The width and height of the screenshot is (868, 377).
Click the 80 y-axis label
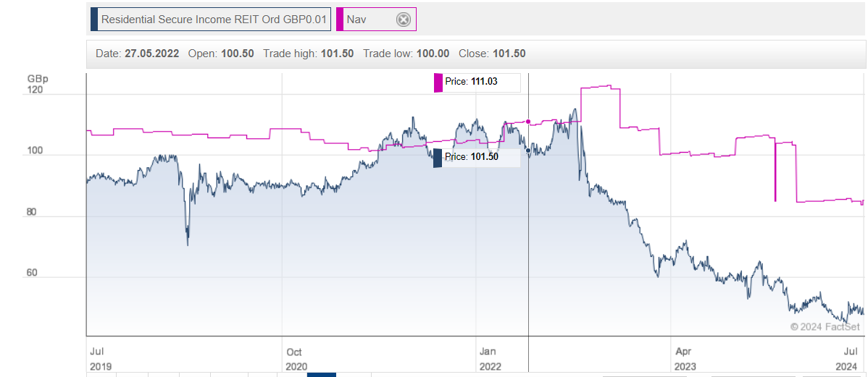click(31, 212)
